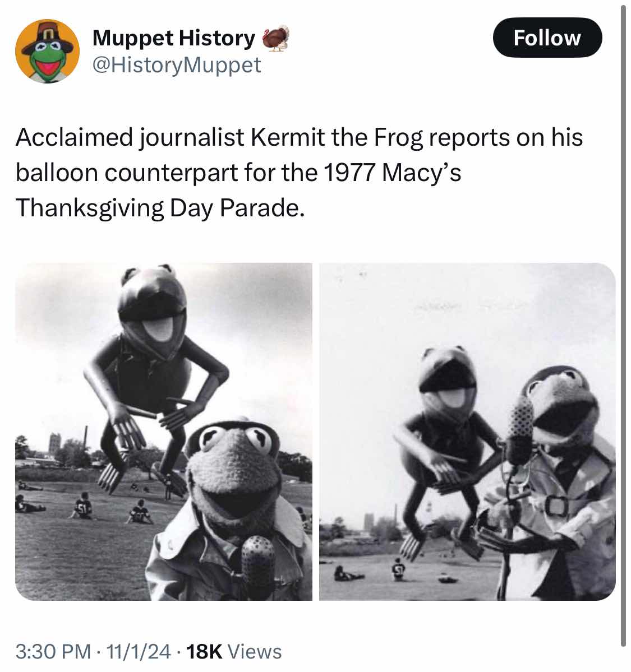View the 18K Views count
This screenshot has height=672, width=631.
pos(233,651)
